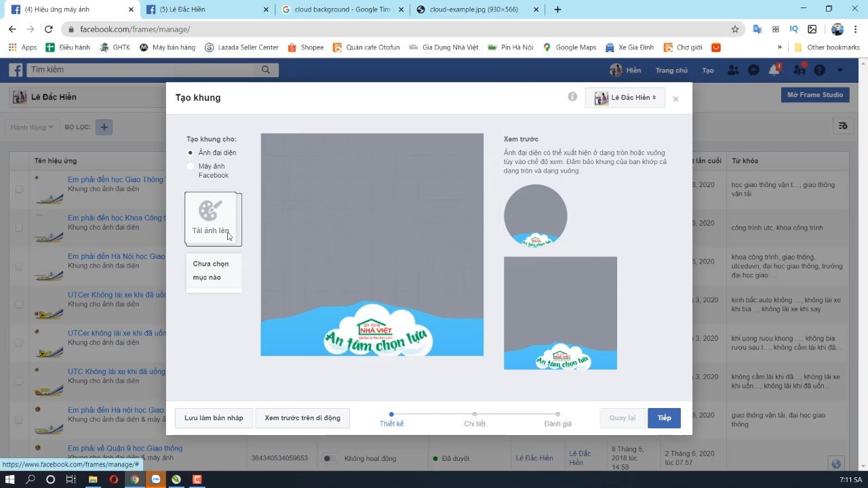
Task: Open the info icon in dialog header
Action: point(572,97)
